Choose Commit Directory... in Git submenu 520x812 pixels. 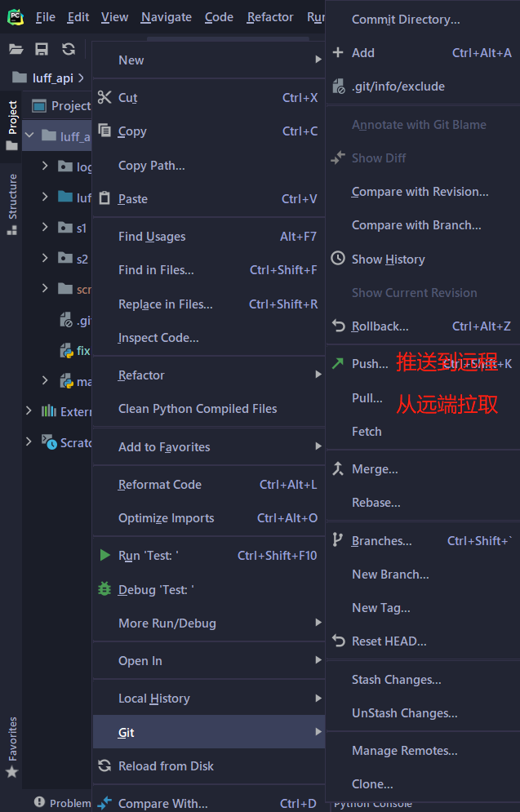[423, 20]
